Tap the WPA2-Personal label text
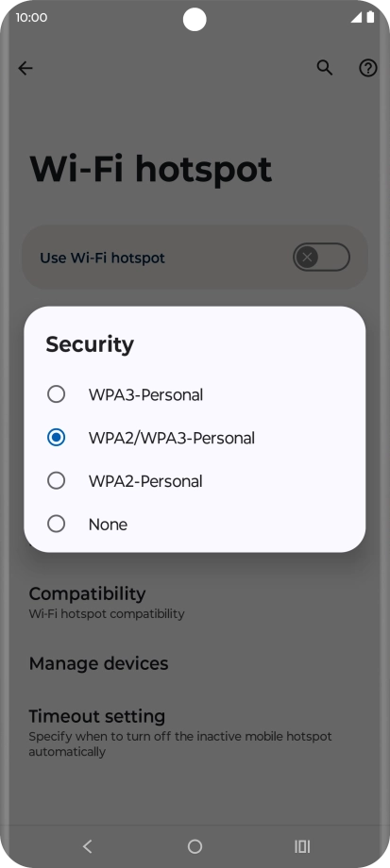 pyautogui.click(x=145, y=481)
